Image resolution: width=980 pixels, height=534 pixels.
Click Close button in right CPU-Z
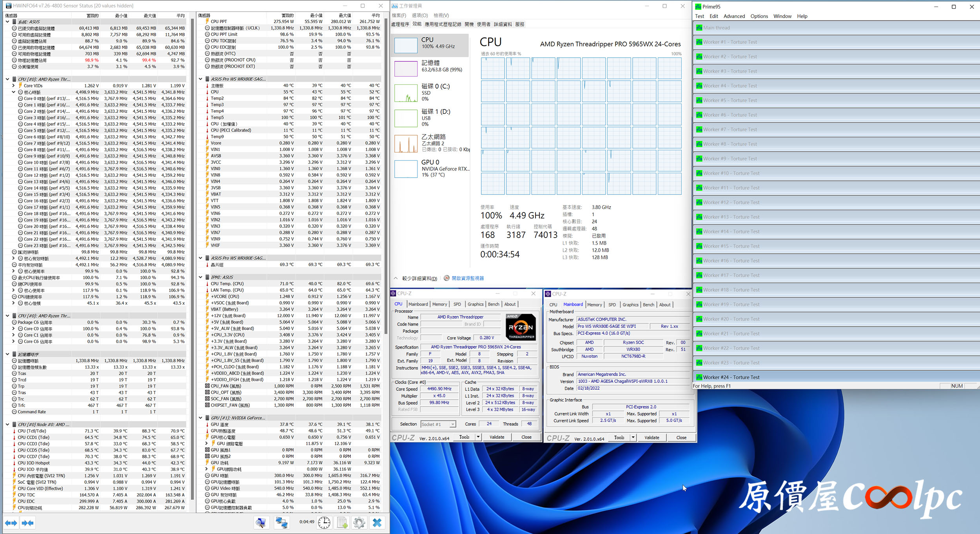[681, 438]
